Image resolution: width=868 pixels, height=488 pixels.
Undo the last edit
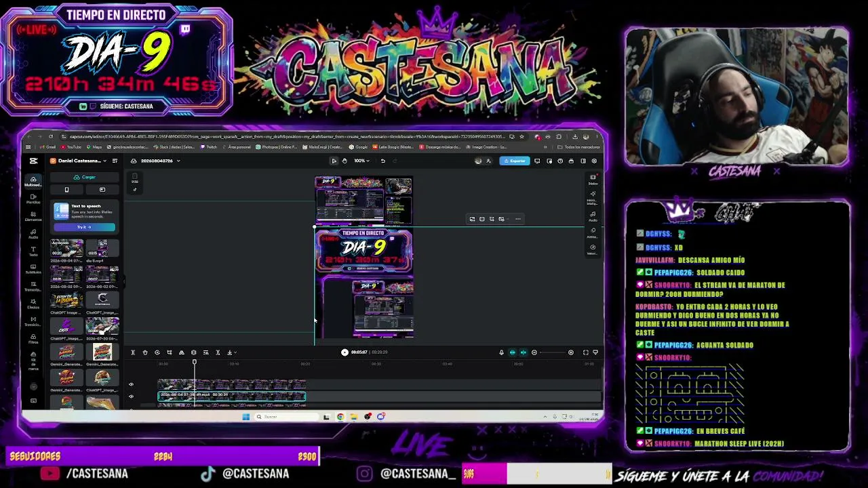coord(383,161)
